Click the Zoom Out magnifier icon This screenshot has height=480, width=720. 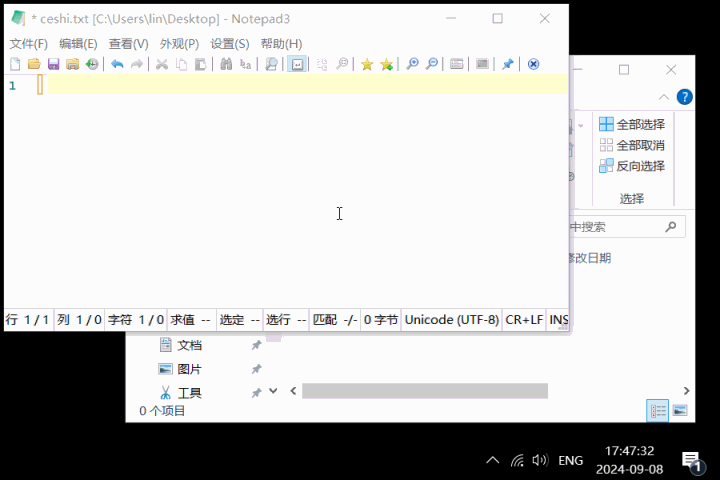pos(432,64)
